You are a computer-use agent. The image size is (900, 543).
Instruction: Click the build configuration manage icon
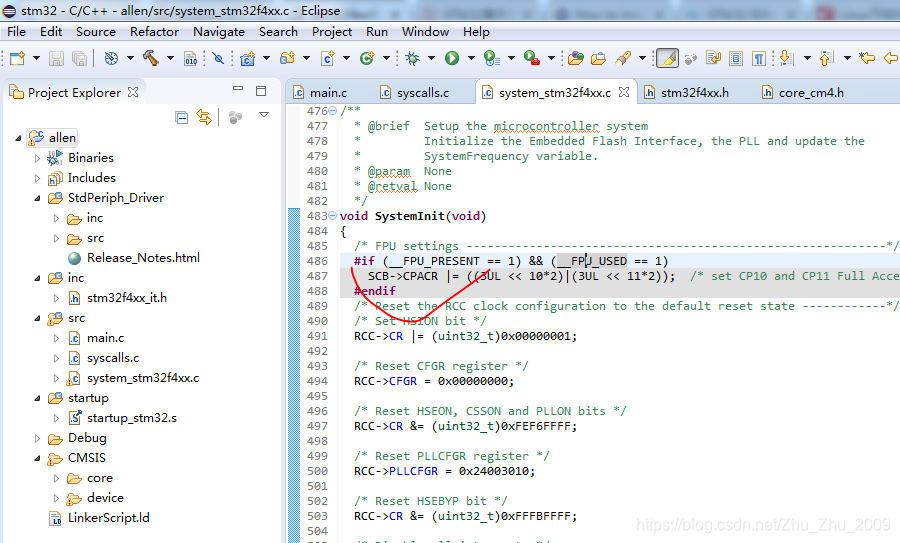[x=111, y=58]
